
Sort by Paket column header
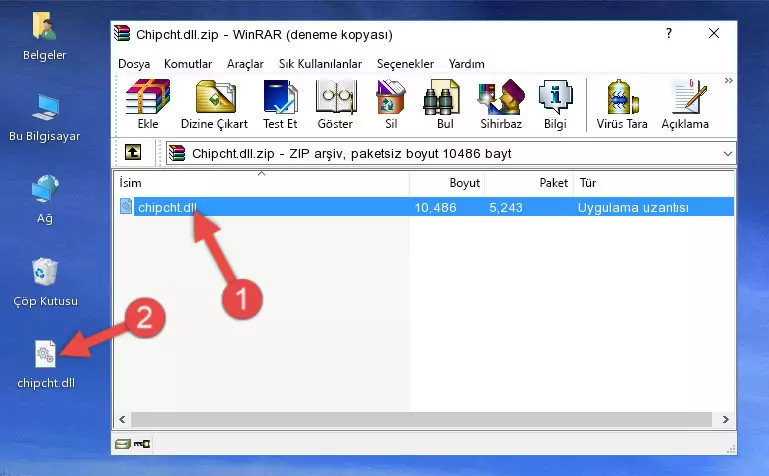pyautogui.click(x=529, y=183)
